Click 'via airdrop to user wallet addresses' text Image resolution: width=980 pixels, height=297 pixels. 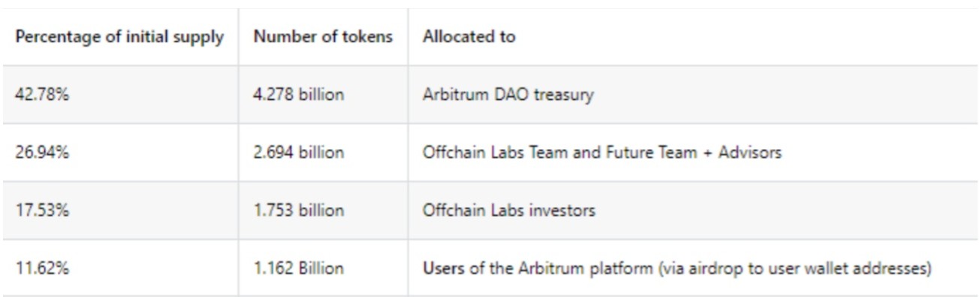[x=795, y=268]
